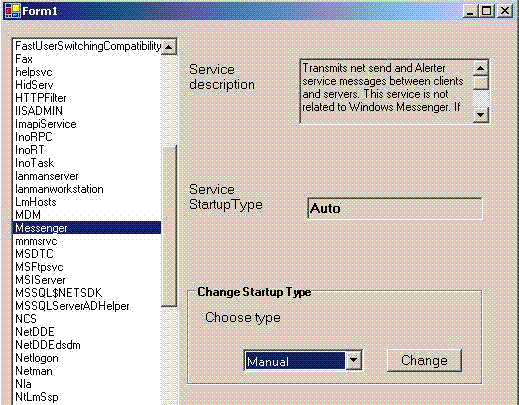Click the Change button
This screenshot has width=519, height=405.
424,360
